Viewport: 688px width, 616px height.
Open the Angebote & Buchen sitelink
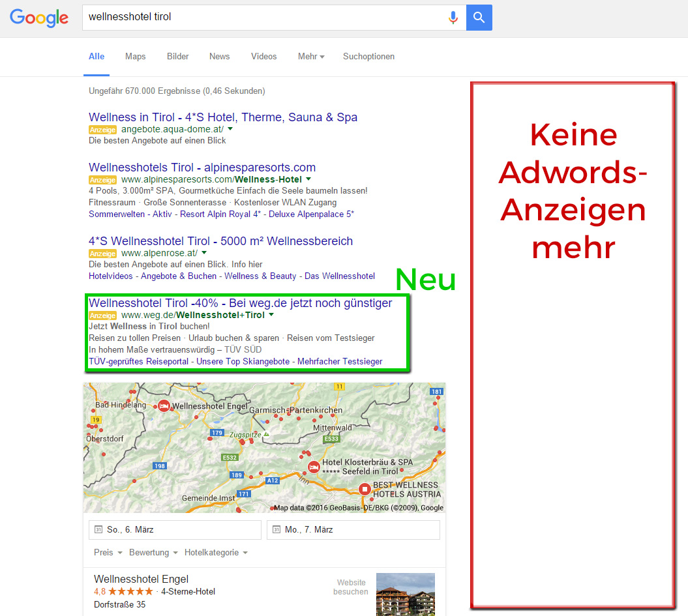click(x=179, y=276)
